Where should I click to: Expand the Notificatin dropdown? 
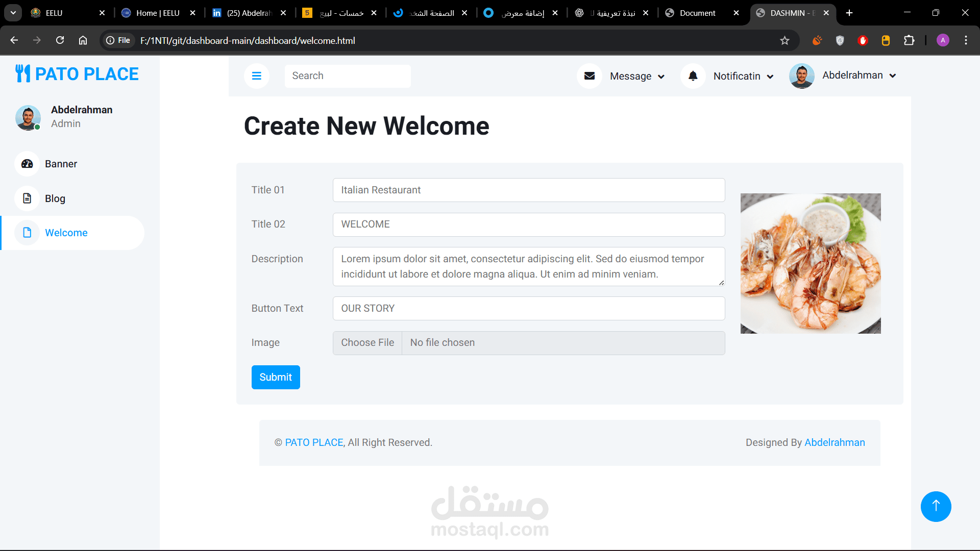(743, 76)
